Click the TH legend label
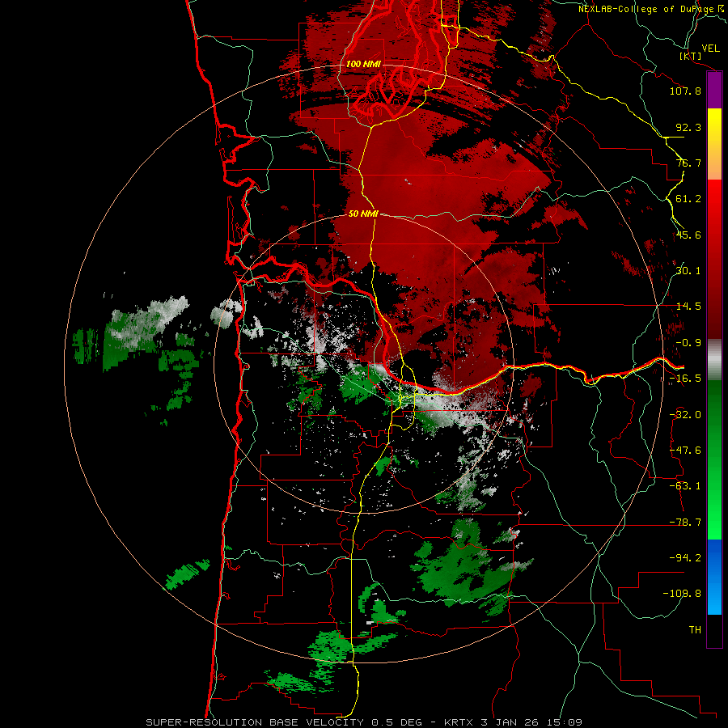728x728 pixels. point(695,630)
